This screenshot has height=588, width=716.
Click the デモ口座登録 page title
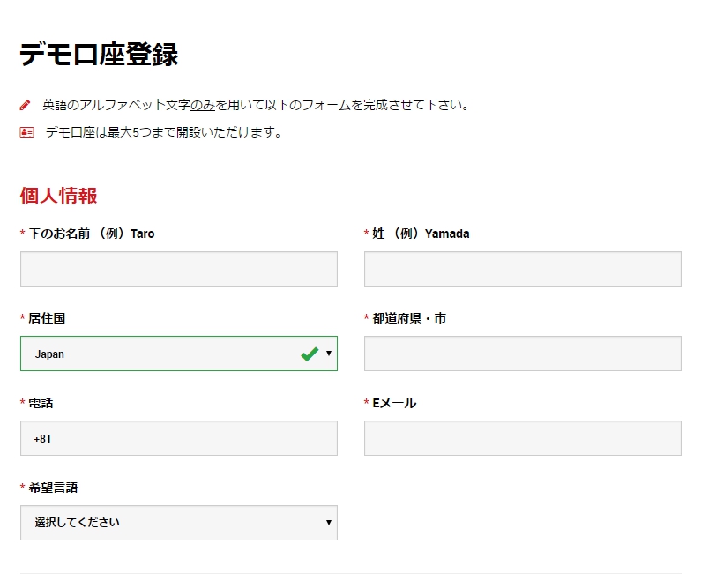[99, 55]
